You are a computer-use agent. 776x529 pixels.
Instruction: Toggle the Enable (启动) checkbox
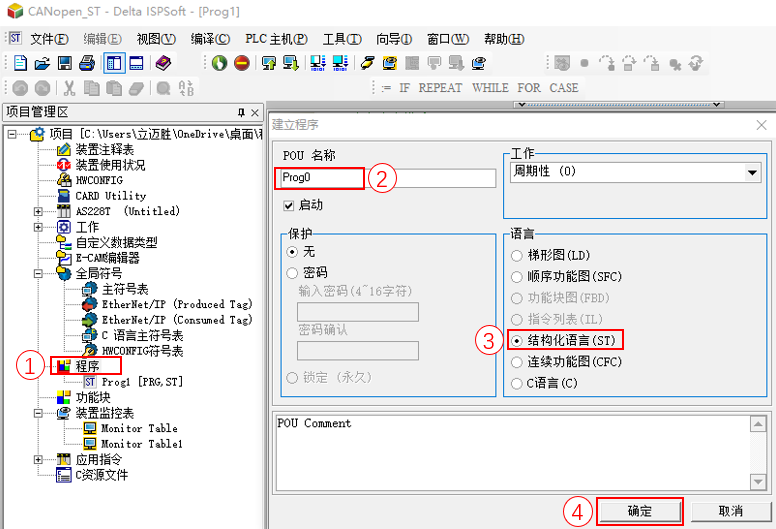click(289, 205)
